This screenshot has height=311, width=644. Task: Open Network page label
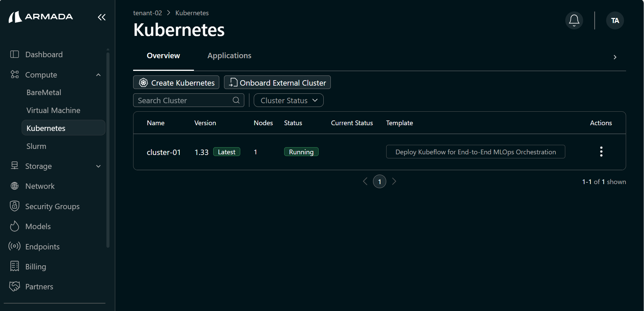(x=40, y=186)
